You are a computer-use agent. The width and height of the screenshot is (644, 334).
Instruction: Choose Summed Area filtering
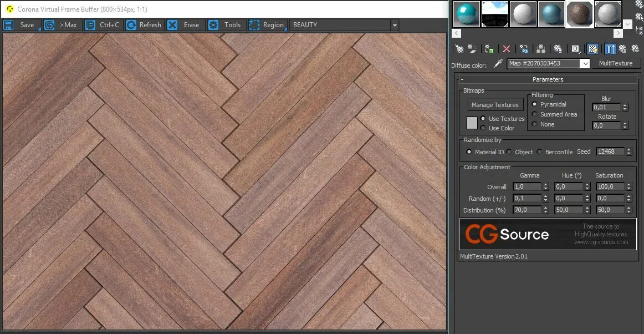tap(554, 114)
